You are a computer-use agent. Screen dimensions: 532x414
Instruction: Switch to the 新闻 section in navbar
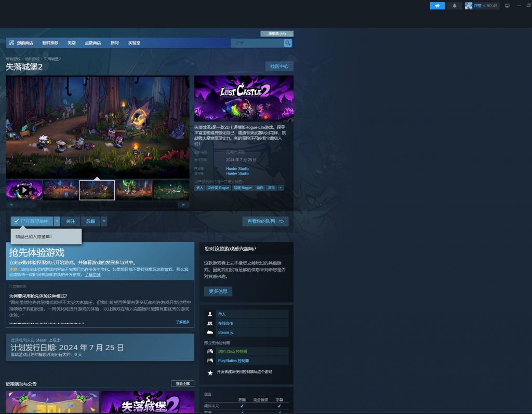pos(114,43)
